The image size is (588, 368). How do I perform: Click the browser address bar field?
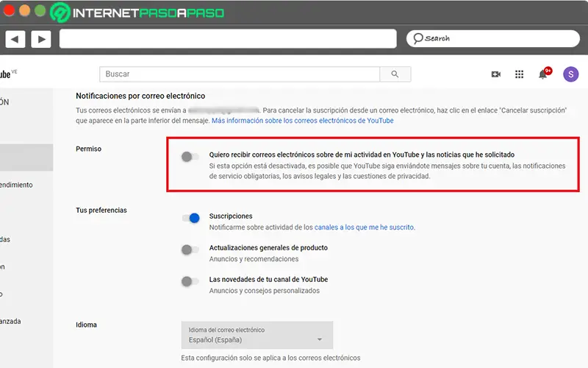click(x=228, y=39)
